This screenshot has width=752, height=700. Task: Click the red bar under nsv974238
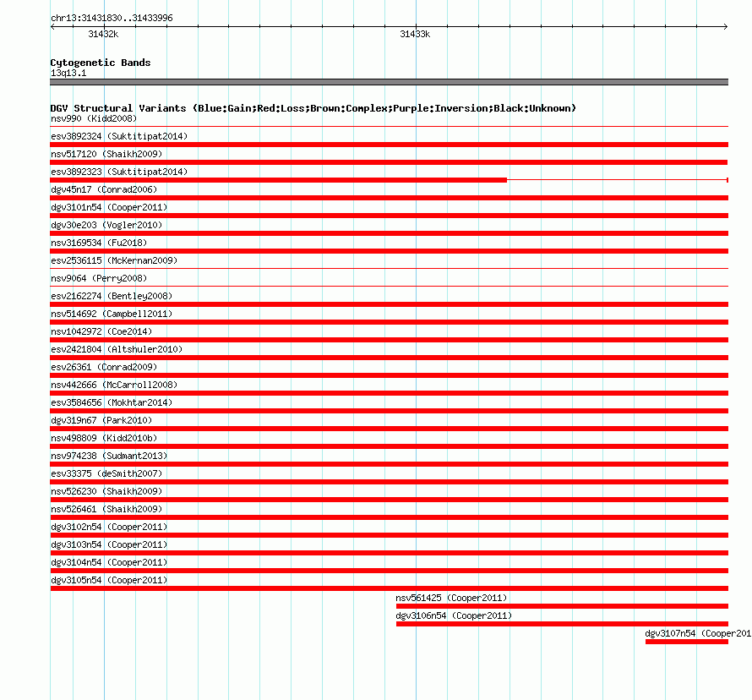tap(390, 464)
